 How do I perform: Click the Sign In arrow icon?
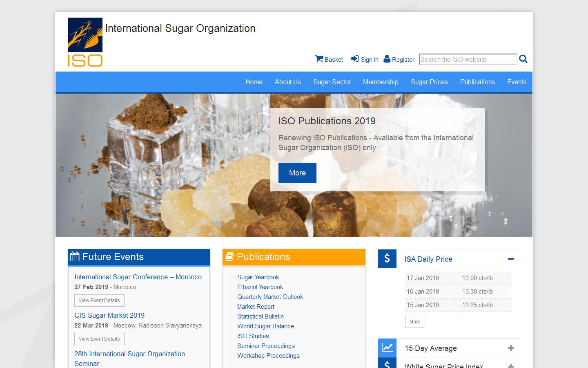point(354,59)
